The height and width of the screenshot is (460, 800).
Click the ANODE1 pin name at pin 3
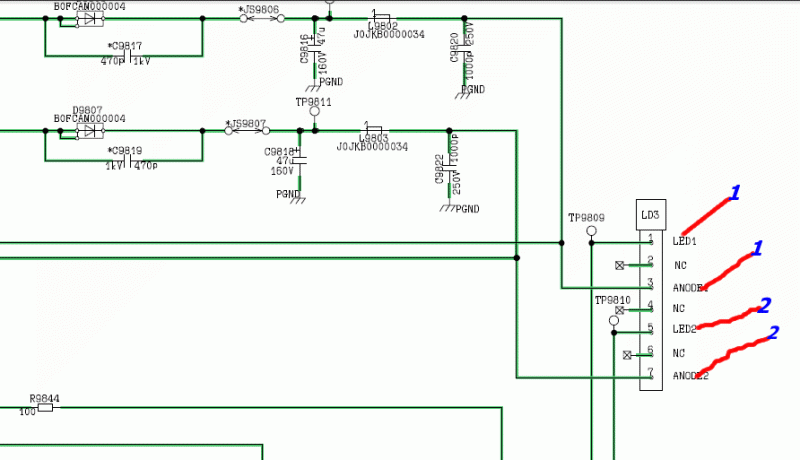point(690,288)
